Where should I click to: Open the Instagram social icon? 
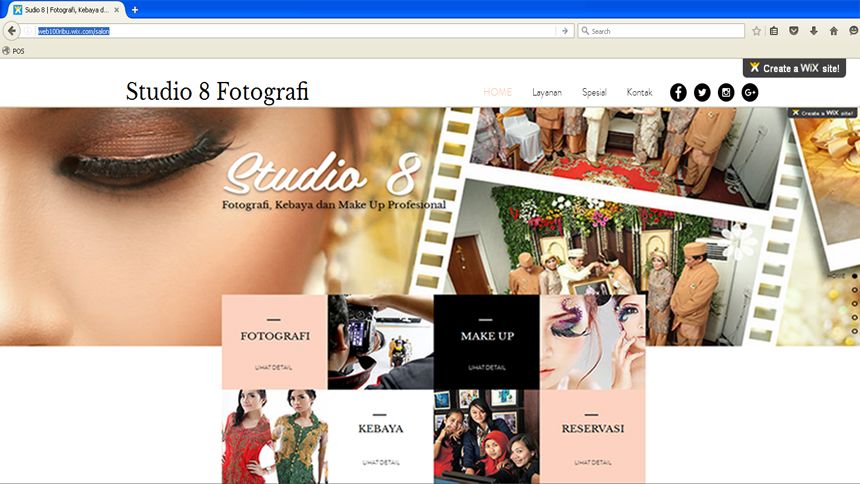tap(726, 93)
